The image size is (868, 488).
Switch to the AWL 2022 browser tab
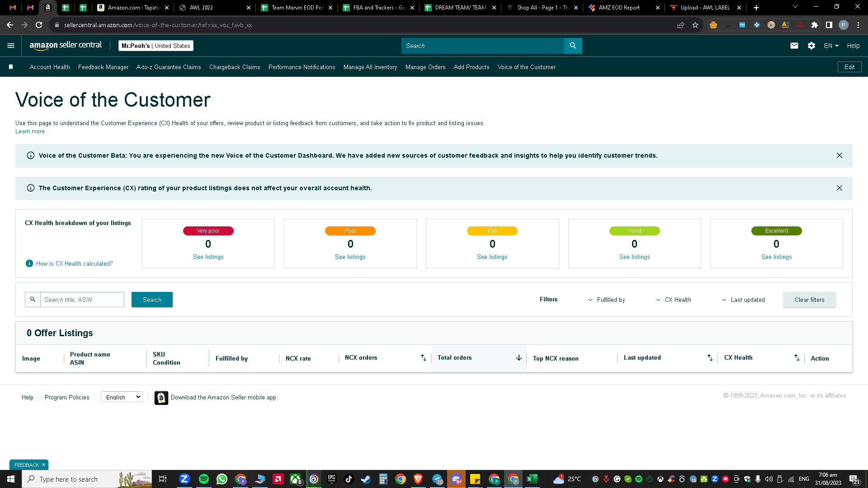(x=215, y=8)
